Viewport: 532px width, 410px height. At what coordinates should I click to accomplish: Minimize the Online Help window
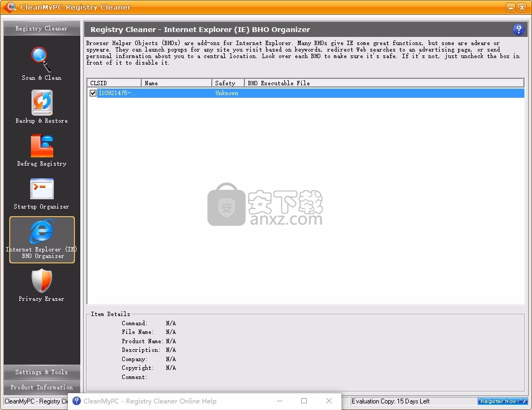[x=280, y=401]
